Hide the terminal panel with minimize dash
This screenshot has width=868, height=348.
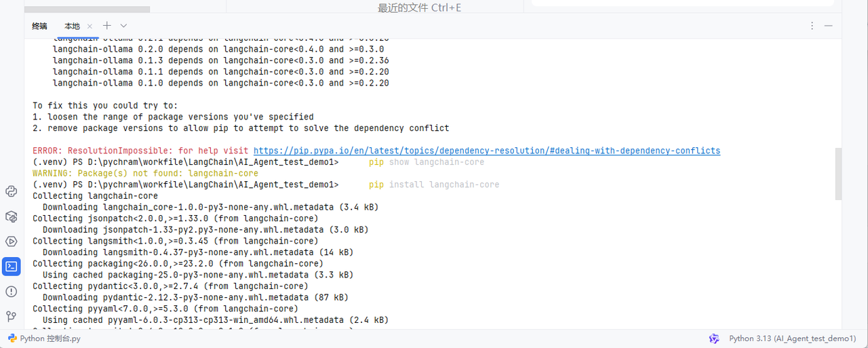[x=828, y=26]
